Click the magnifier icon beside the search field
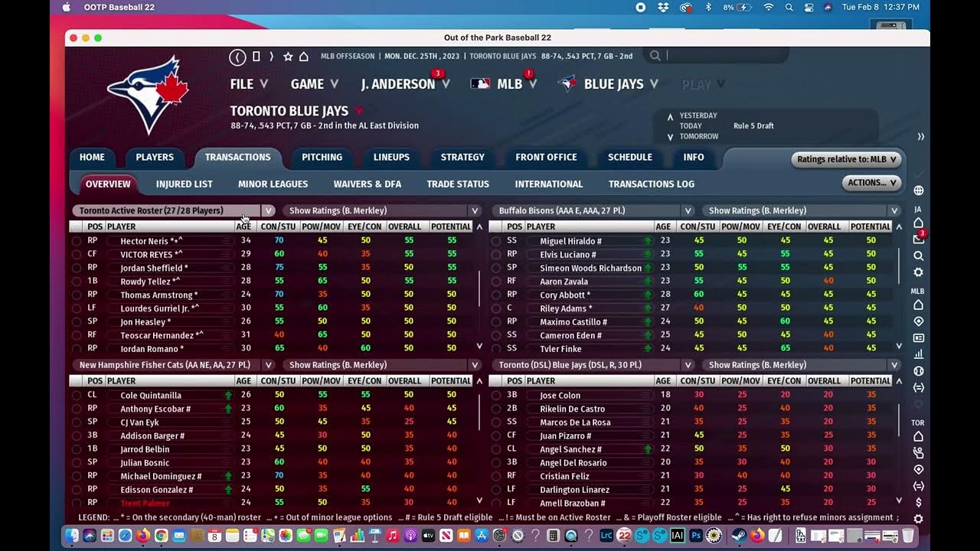The image size is (980, 551). click(x=655, y=55)
